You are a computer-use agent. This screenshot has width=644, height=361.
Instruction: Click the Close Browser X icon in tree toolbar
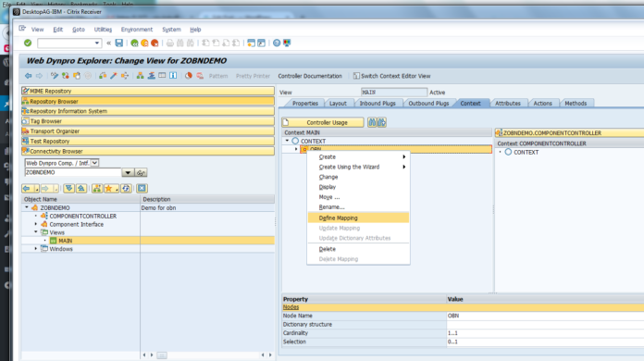(x=142, y=188)
